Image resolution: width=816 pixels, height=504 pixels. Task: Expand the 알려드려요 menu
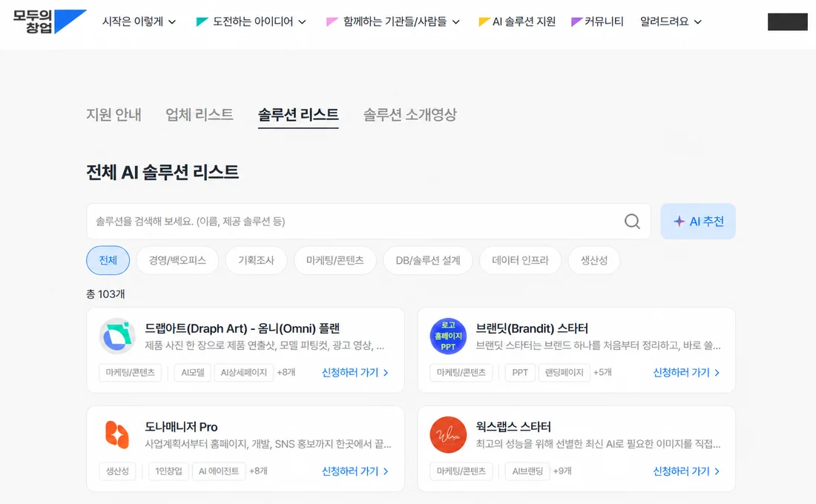(671, 21)
